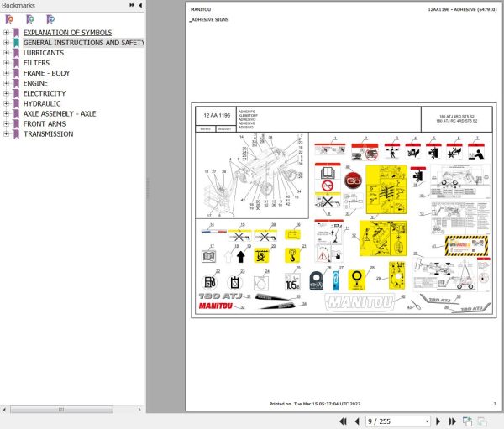Expand the ENGINE bookmark node
504x429 pixels.
6,83
